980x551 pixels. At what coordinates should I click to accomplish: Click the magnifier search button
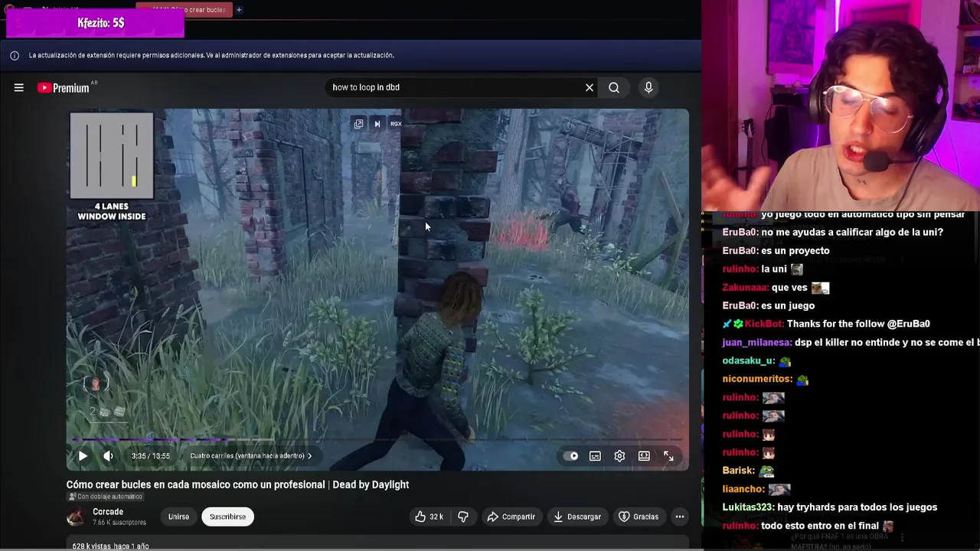[x=614, y=87]
